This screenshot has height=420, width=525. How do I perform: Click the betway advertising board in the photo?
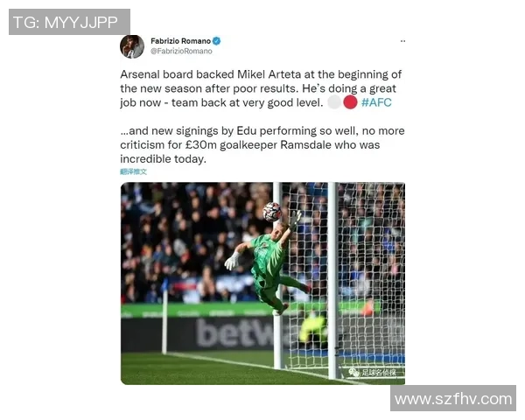click(234, 333)
